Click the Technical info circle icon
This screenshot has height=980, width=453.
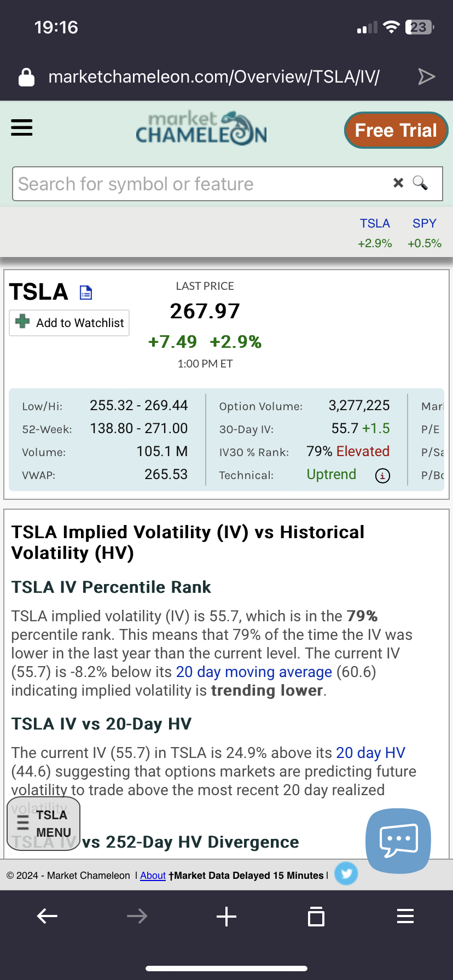coord(382,476)
